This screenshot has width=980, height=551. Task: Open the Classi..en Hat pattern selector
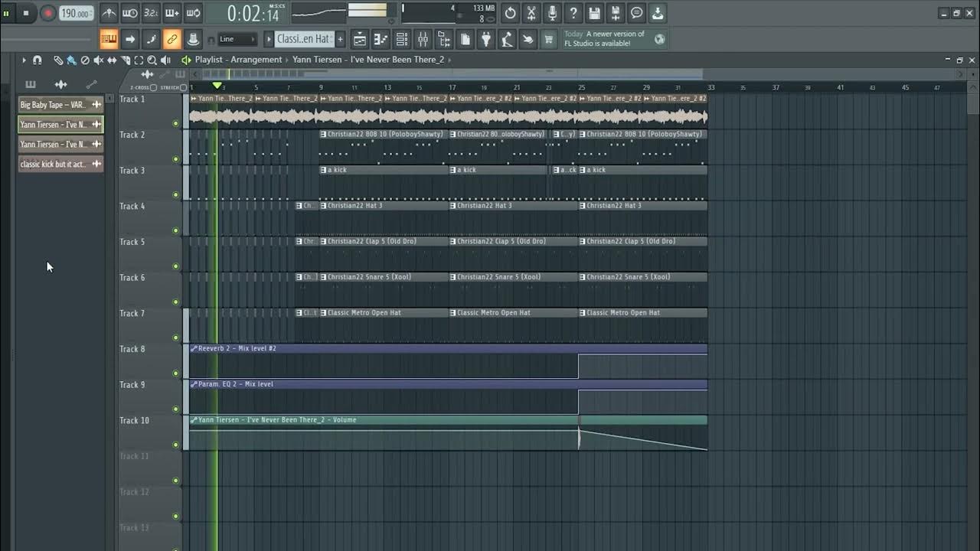pyautogui.click(x=304, y=39)
